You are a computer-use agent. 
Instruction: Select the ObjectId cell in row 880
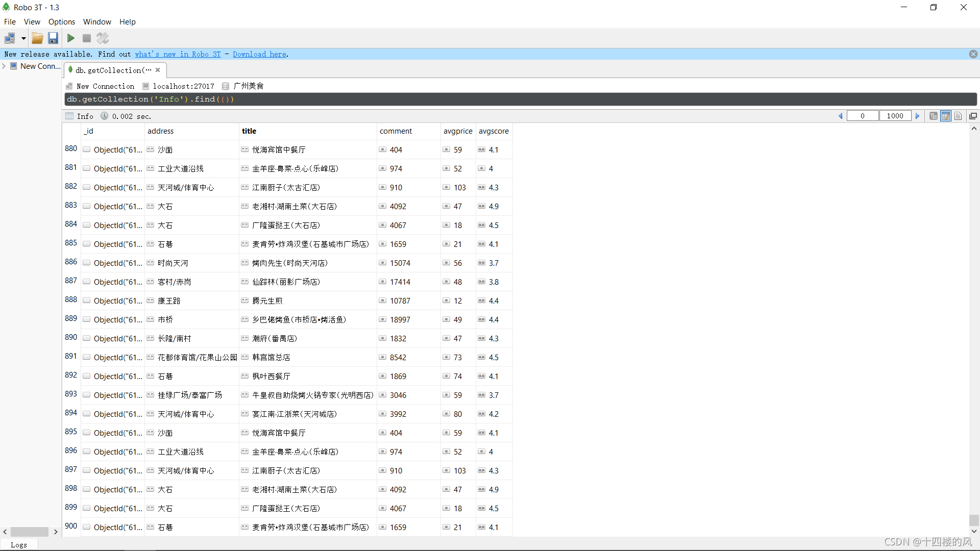pyautogui.click(x=113, y=150)
